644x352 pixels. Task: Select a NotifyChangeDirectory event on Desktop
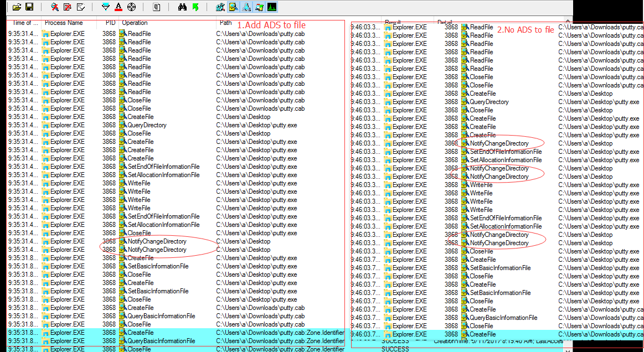tap(161, 241)
